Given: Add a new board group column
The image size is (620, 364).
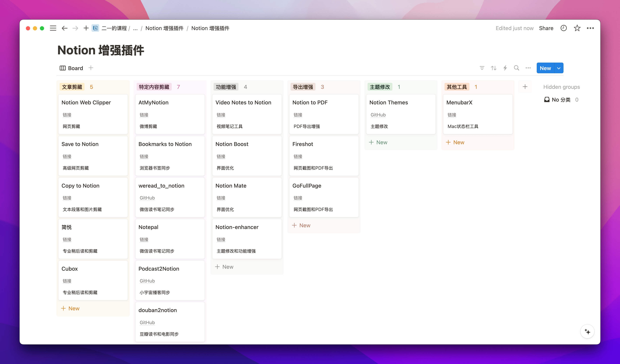Looking at the screenshot, I should 525,87.
